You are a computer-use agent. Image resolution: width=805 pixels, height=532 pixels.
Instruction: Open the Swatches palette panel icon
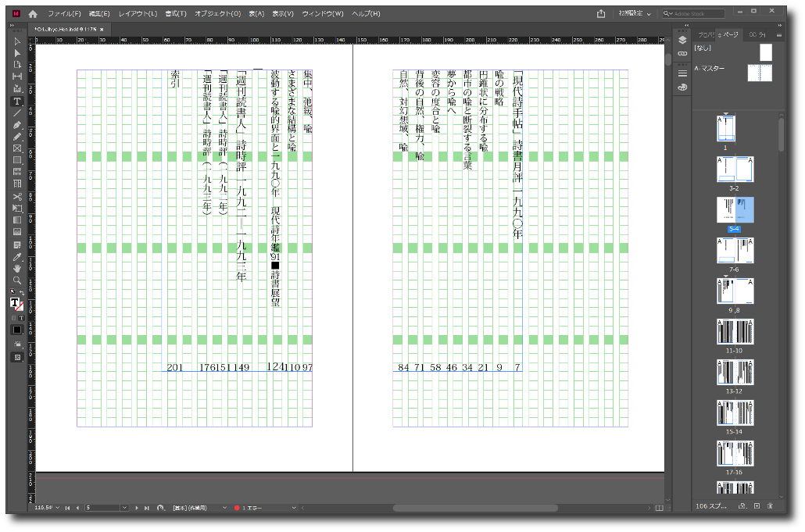[682, 87]
